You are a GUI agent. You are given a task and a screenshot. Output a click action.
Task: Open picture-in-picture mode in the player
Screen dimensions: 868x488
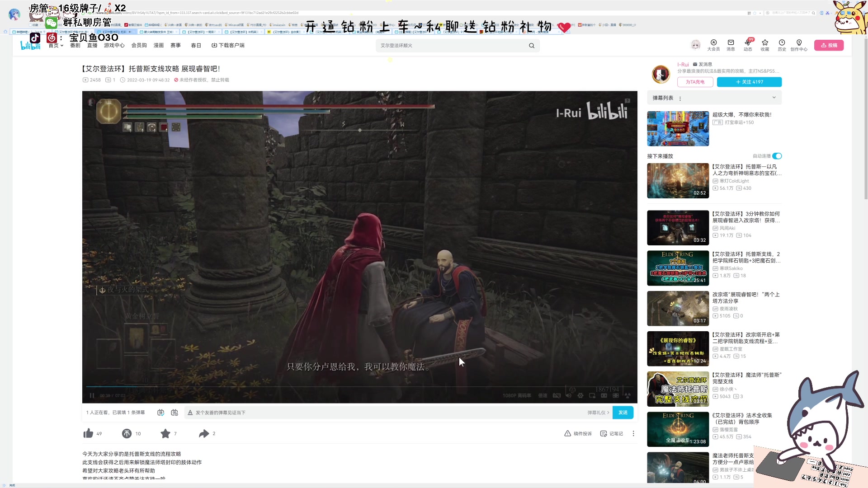coord(592,395)
